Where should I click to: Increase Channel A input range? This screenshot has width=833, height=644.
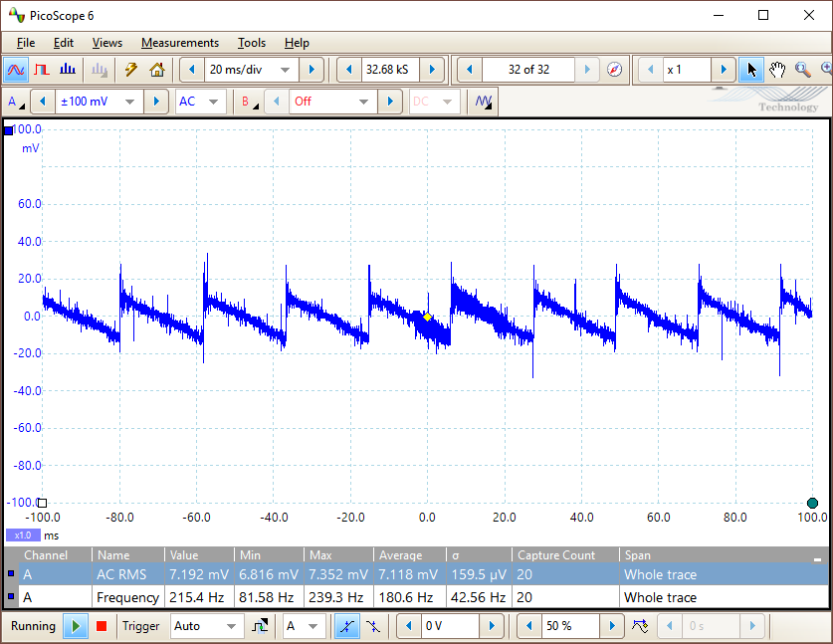click(x=156, y=102)
